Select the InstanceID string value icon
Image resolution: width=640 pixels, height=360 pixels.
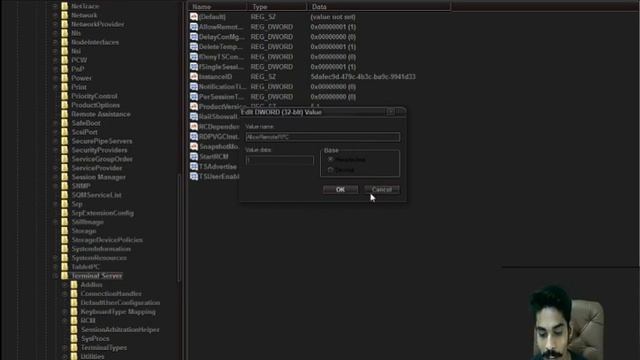[194, 77]
